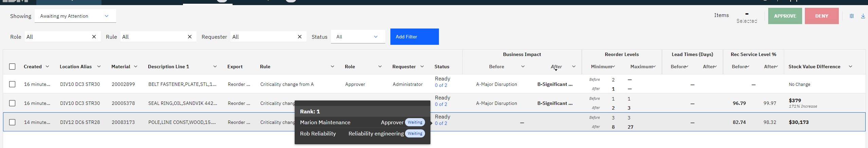Click '98.32' service level value
Viewport: 868px width, 148px height.
pos(770,122)
